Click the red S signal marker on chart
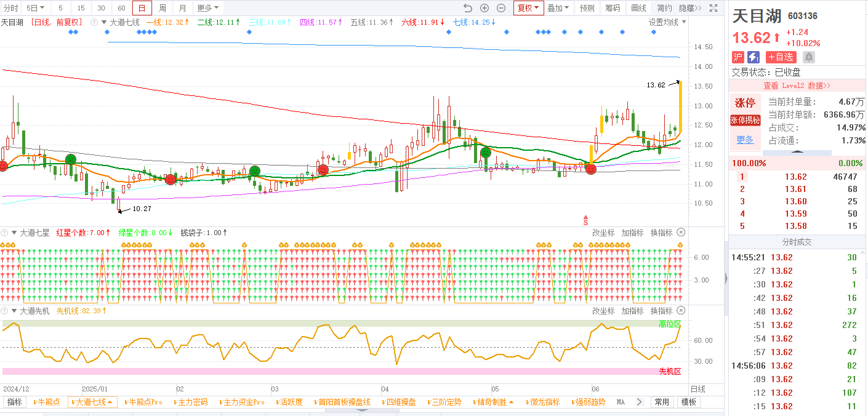This screenshot has height=416, width=868. [x=586, y=220]
